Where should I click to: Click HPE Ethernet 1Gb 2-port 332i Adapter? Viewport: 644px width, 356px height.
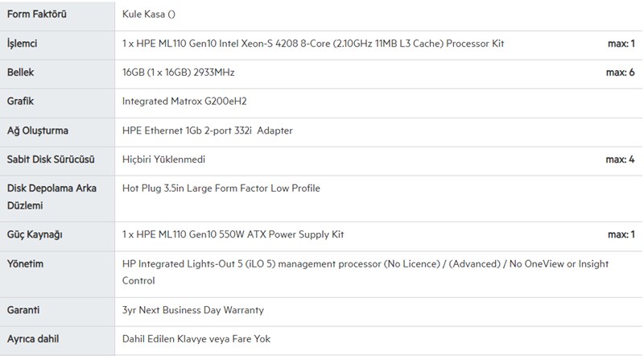coord(207,130)
